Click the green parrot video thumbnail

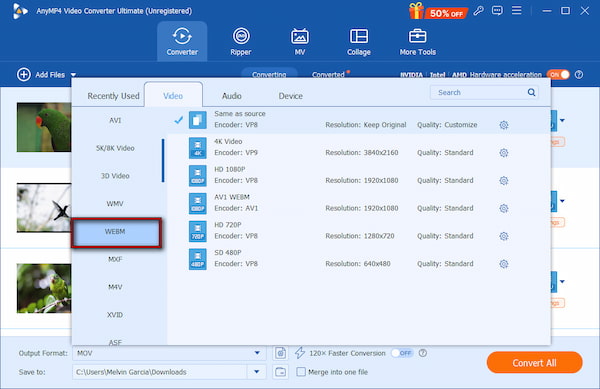(44, 127)
